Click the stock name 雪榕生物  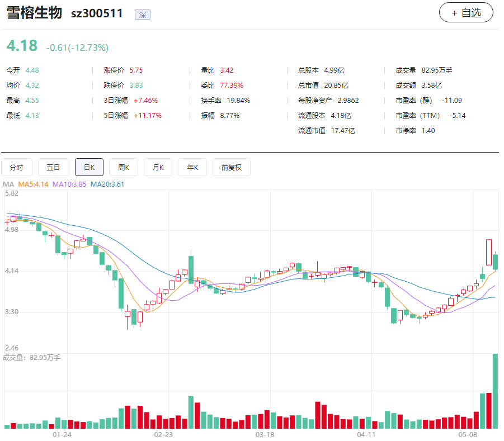click(x=34, y=13)
